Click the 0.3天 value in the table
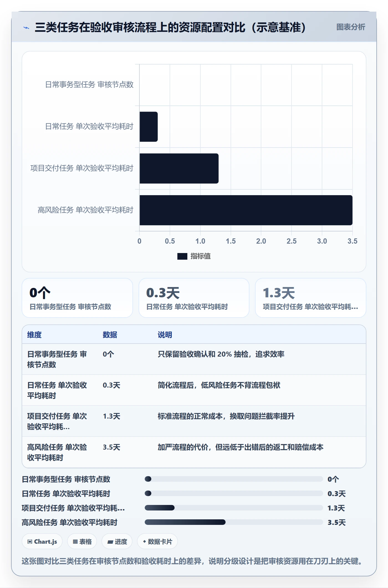388x588 pixels. (x=111, y=385)
